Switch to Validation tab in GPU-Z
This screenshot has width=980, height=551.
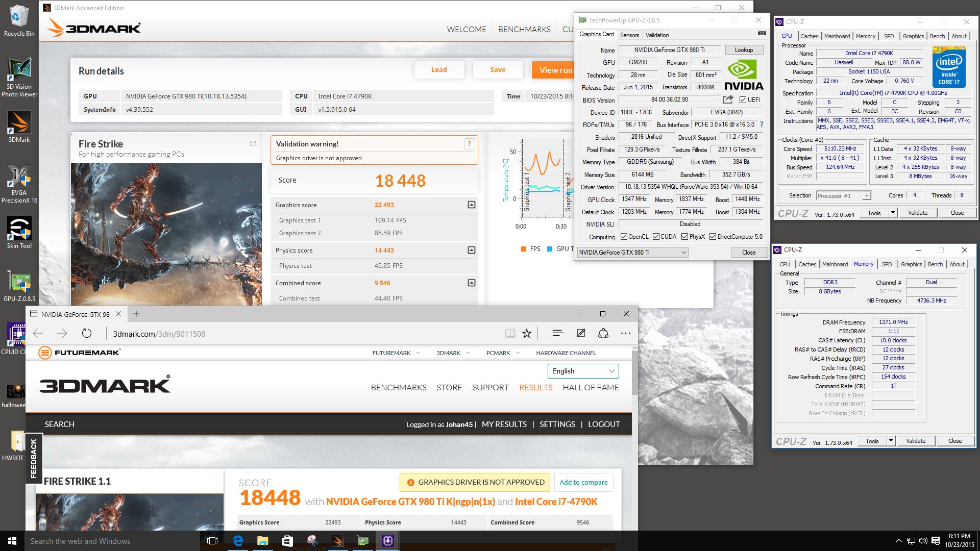coord(657,35)
